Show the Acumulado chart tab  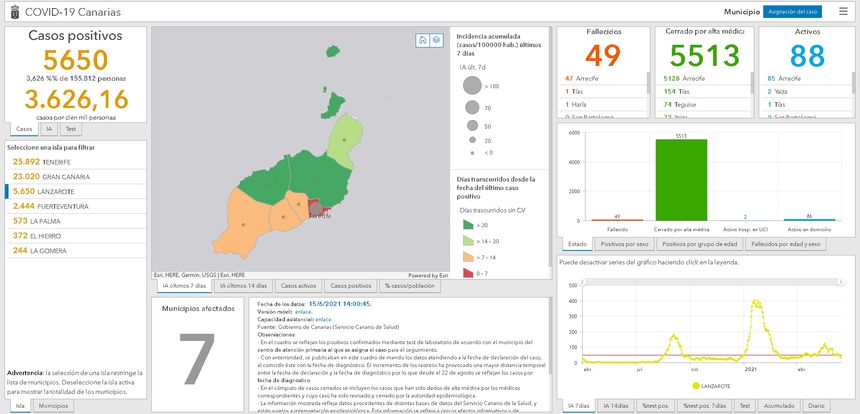click(778, 406)
